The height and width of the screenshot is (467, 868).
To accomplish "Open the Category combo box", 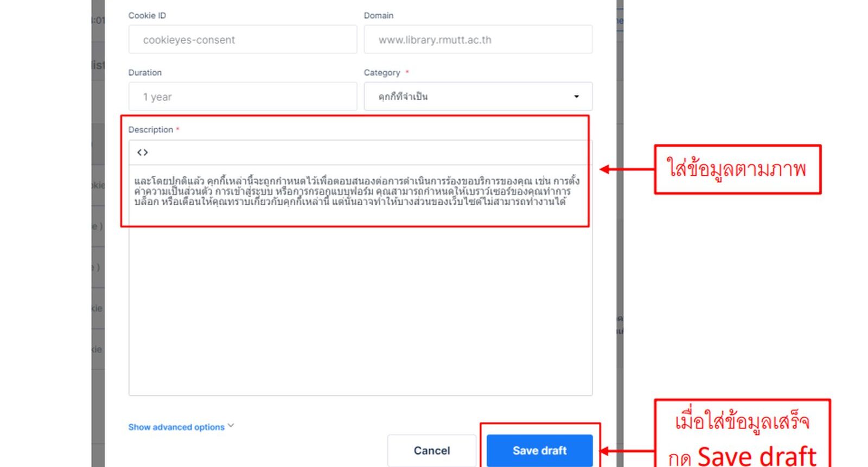I will [x=478, y=97].
